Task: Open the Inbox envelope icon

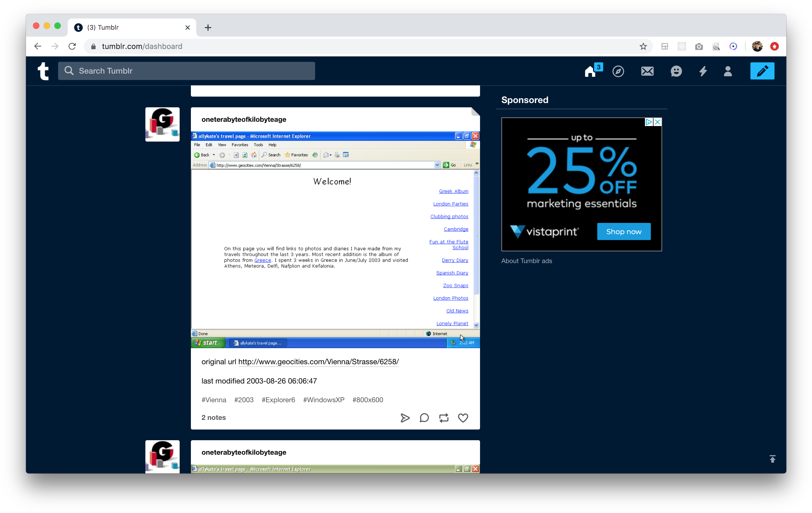Action: (647, 71)
